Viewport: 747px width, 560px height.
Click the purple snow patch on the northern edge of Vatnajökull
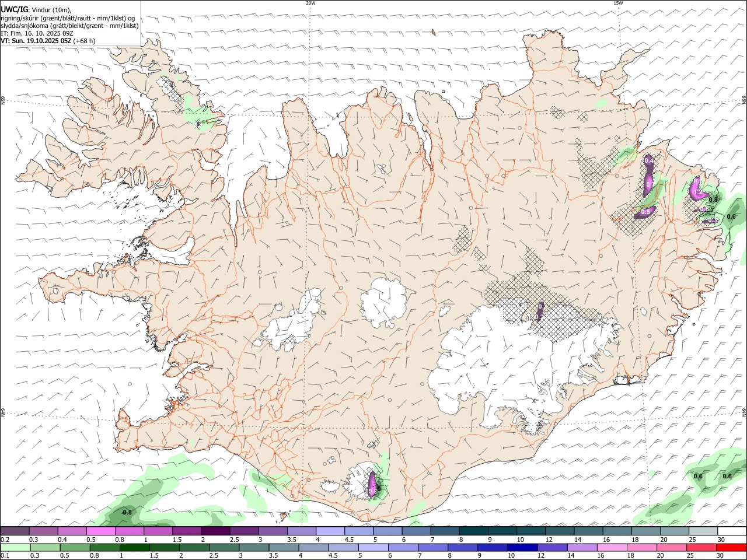[x=540, y=311]
